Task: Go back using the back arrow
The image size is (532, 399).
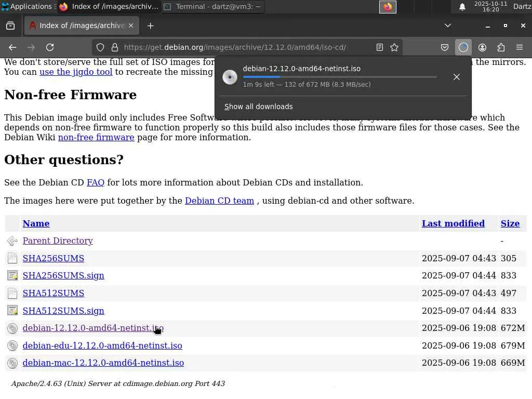Action: (12, 47)
